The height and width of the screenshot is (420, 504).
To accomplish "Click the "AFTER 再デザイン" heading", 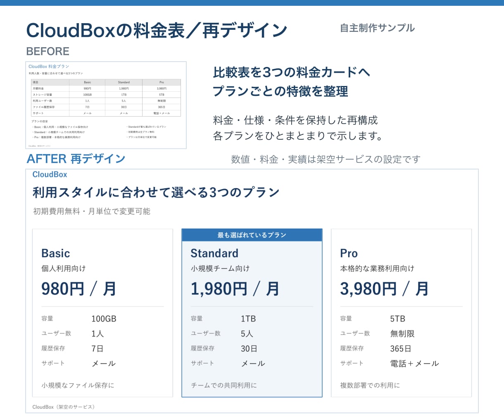I will click(x=76, y=159).
